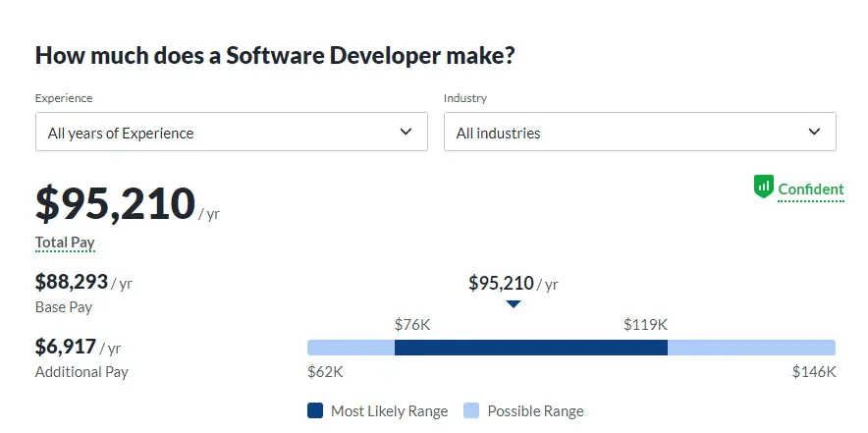Viewport: 868px width, 433px height.
Task: Click the Most Likely Range legend swatch
Action: (315, 410)
